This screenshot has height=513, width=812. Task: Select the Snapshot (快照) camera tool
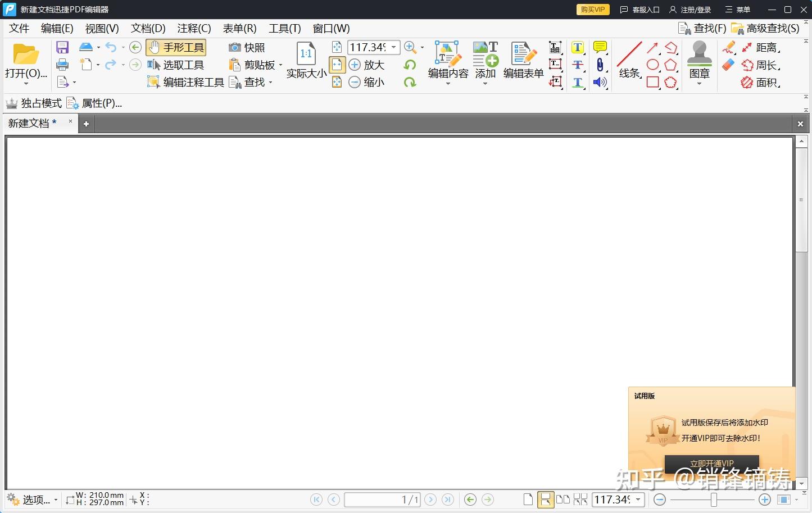tap(247, 48)
